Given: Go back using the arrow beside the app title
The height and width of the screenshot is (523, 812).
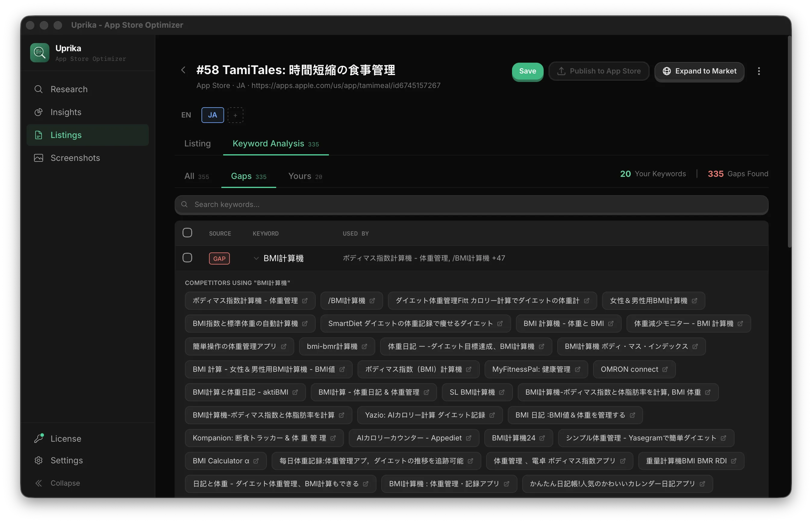Looking at the screenshot, I should (x=183, y=70).
